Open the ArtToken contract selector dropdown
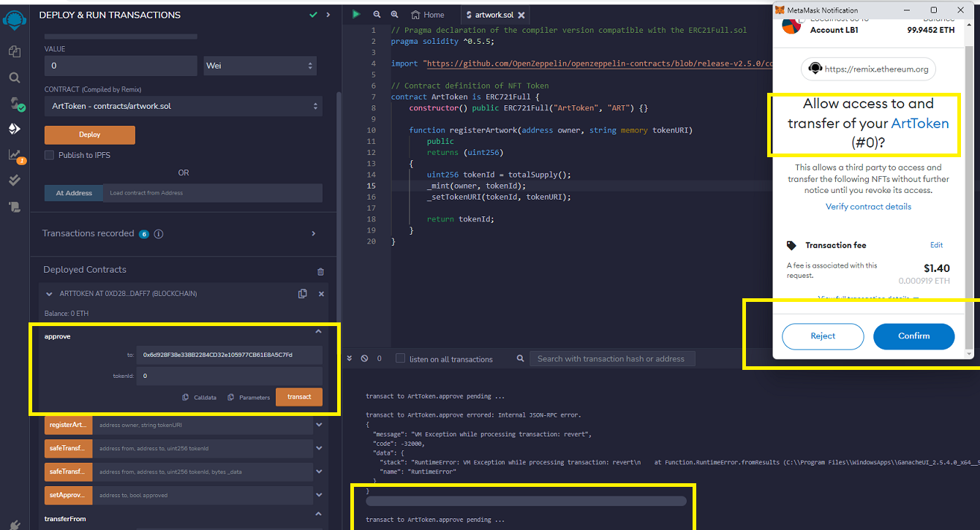This screenshot has width=980, height=530. click(x=184, y=106)
